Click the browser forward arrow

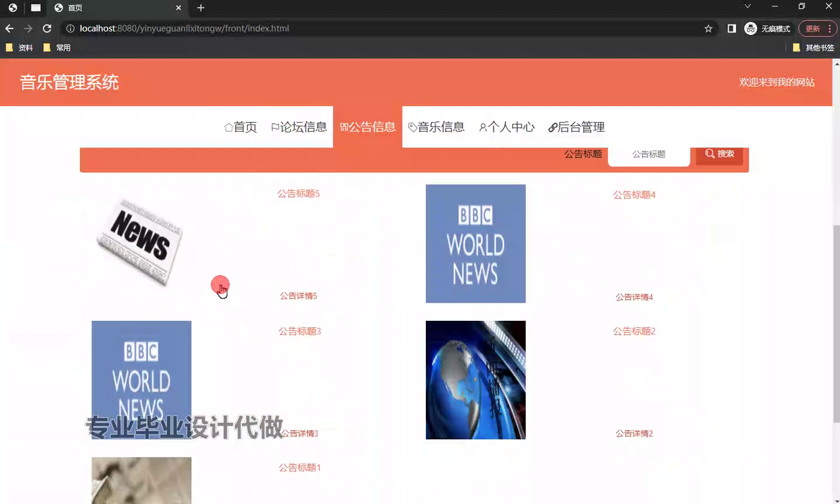click(28, 29)
